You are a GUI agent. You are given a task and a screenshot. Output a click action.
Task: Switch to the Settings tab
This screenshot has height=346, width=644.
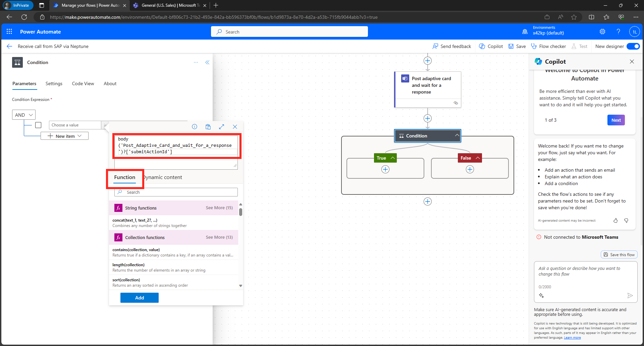[54, 83]
